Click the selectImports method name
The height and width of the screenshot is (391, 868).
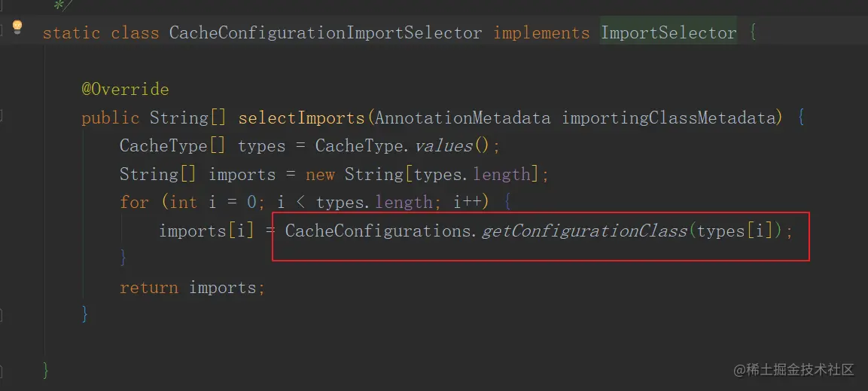coord(302,118)
